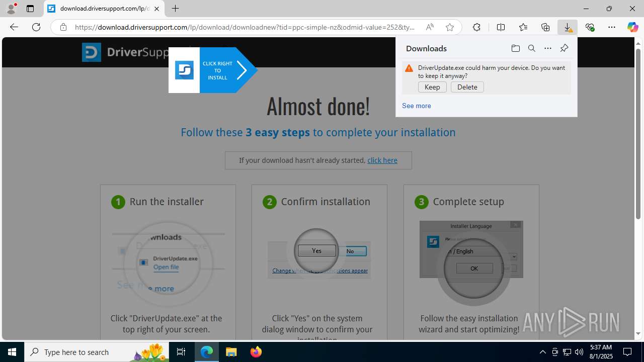Click the address bar URL
The width and height of the screenshot is (644, 362).
[245, 27]
